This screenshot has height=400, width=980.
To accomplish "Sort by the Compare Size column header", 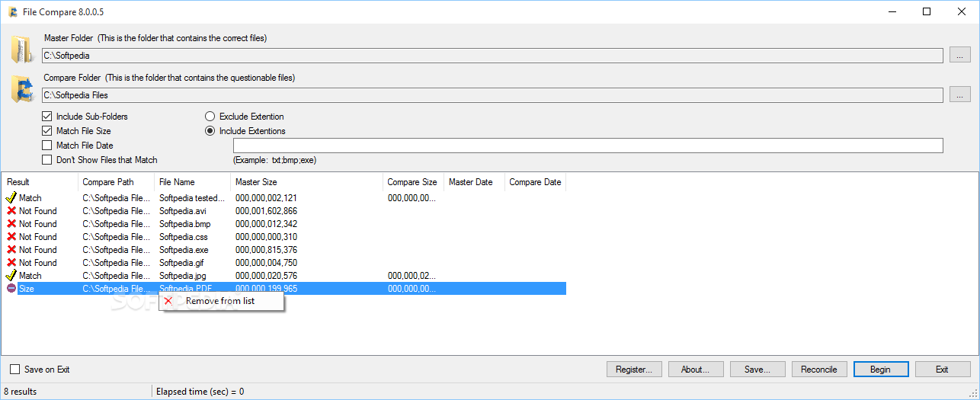I will pos(414,182).
